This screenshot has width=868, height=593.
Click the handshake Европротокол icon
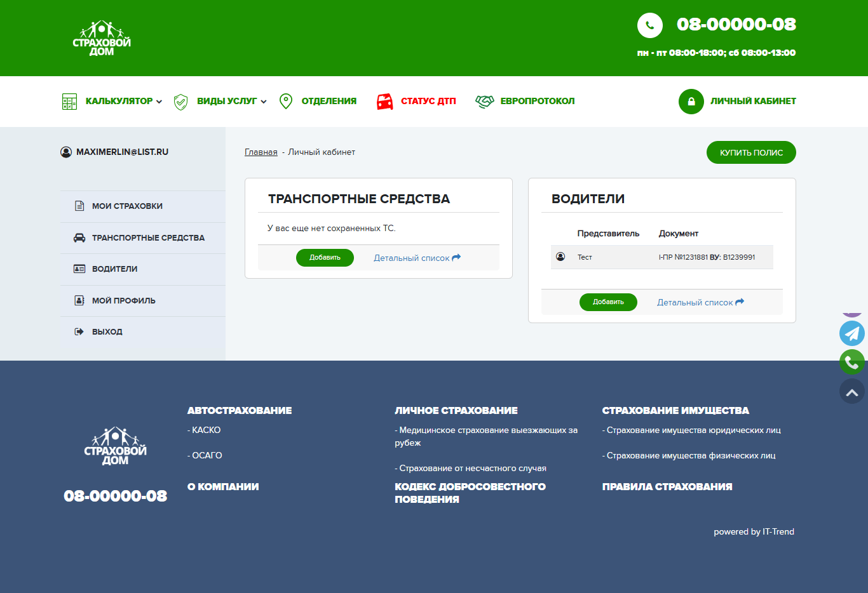pos(485,102)
